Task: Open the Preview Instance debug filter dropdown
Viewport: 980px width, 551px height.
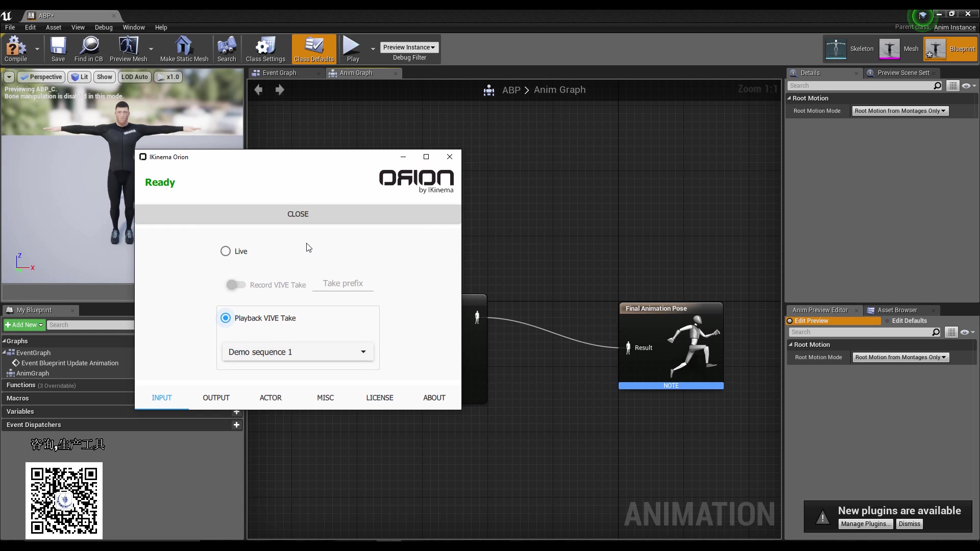Action: [409, 47]
